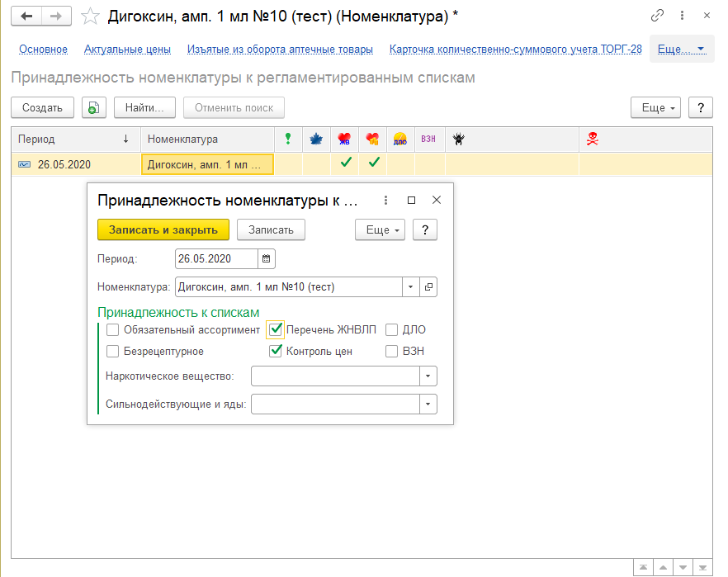
Task: Uncheck the Перечень ЖНВЛП checkbox
Action: click(x=276, y=329)
